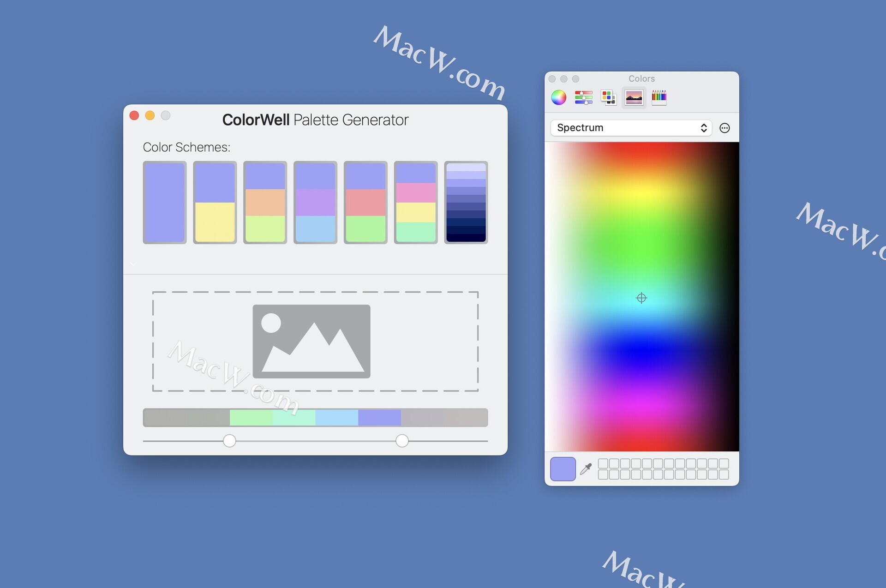Click the mint palette bar segment
This screenshot has width=886, height=588.
pyautogui.click(x=294, y=418)
